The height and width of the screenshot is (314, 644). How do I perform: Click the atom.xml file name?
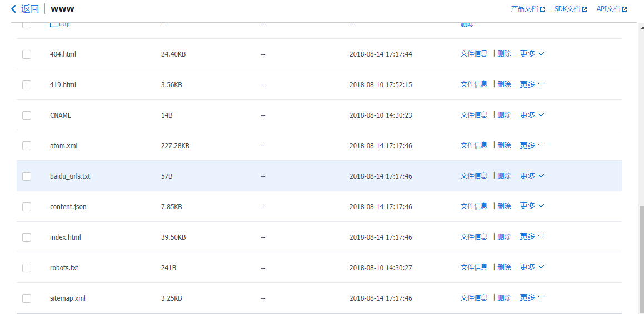64,146
